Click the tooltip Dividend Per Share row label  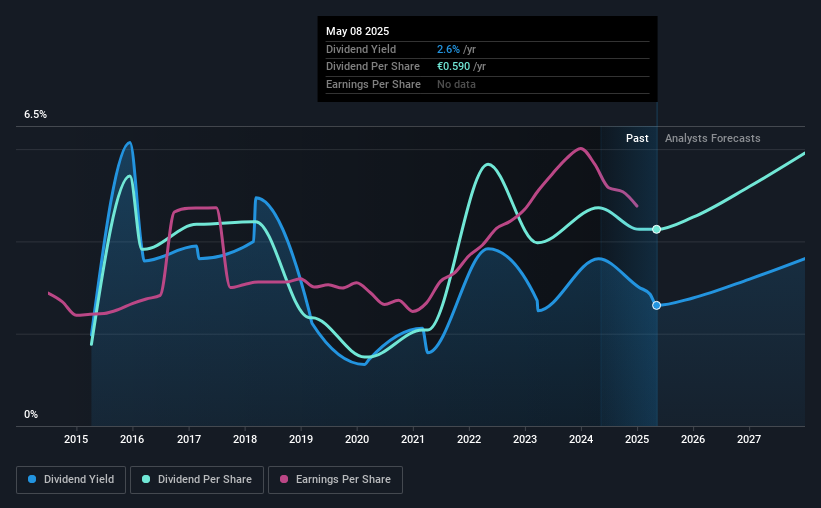(373, 67)
